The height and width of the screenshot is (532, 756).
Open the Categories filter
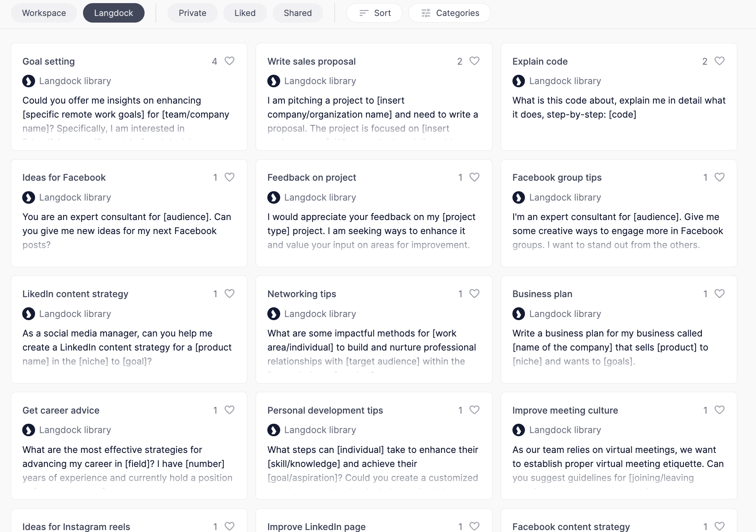click(449, 13)
